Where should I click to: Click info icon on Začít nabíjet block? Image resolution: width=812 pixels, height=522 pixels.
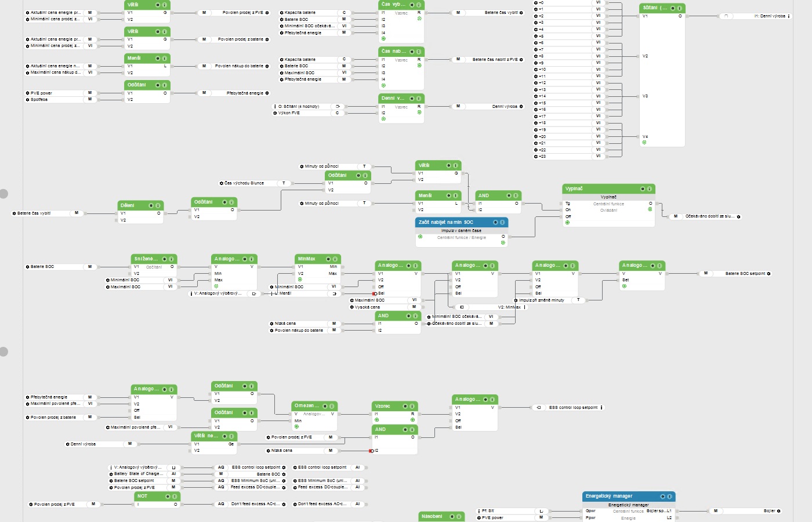[503, 223]
